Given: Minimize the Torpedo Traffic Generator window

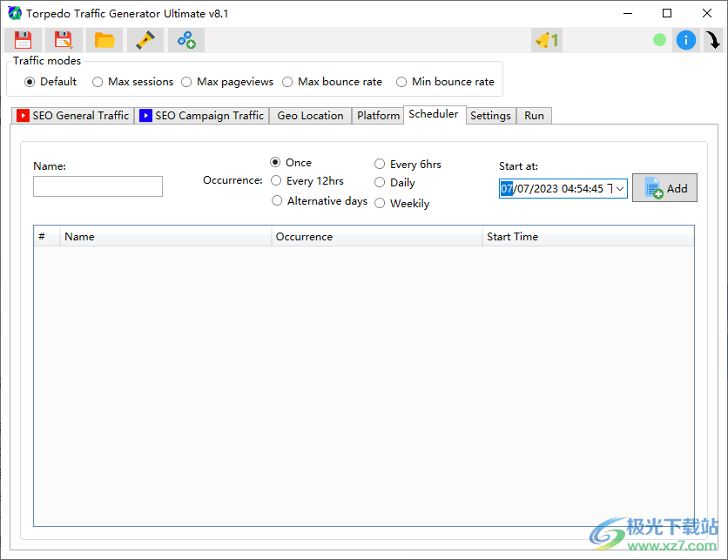Looking at the screenshot, I should coord(628,13).
